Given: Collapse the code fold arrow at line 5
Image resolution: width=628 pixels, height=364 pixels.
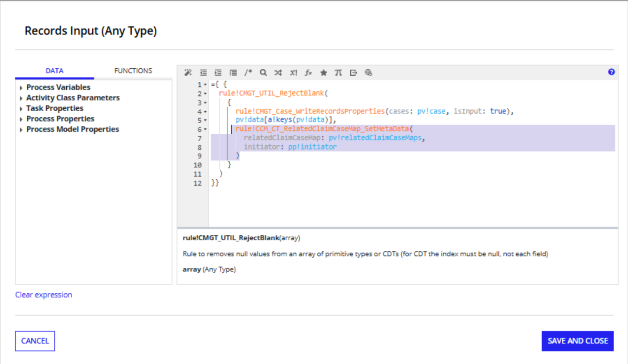Looking at the screenshot, I should click(x=205, y=120).
